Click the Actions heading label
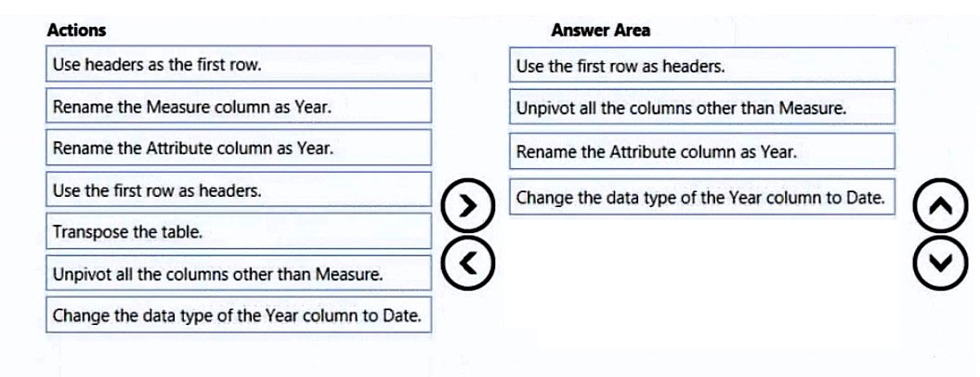Viewport: 980px width, 377px height. pyautogui.click(x=76, y=30)
